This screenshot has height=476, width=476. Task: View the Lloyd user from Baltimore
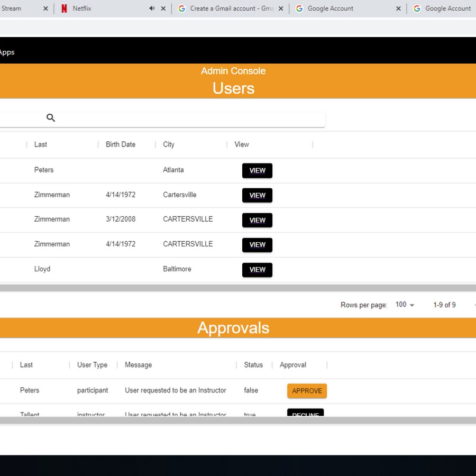[257, 270]
